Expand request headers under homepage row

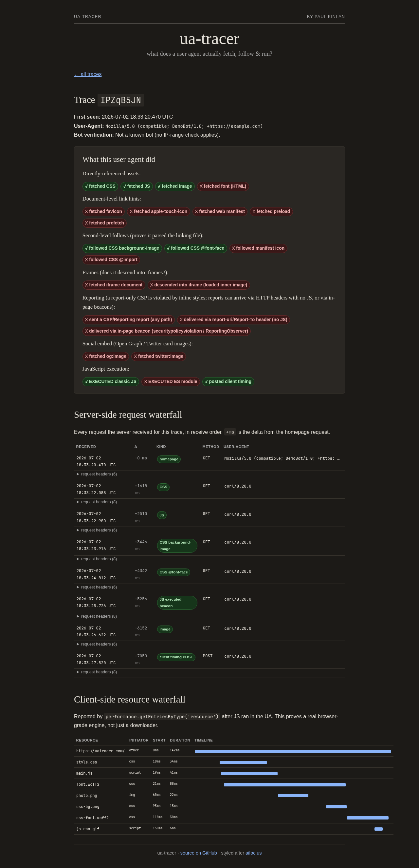pos(97,474)
